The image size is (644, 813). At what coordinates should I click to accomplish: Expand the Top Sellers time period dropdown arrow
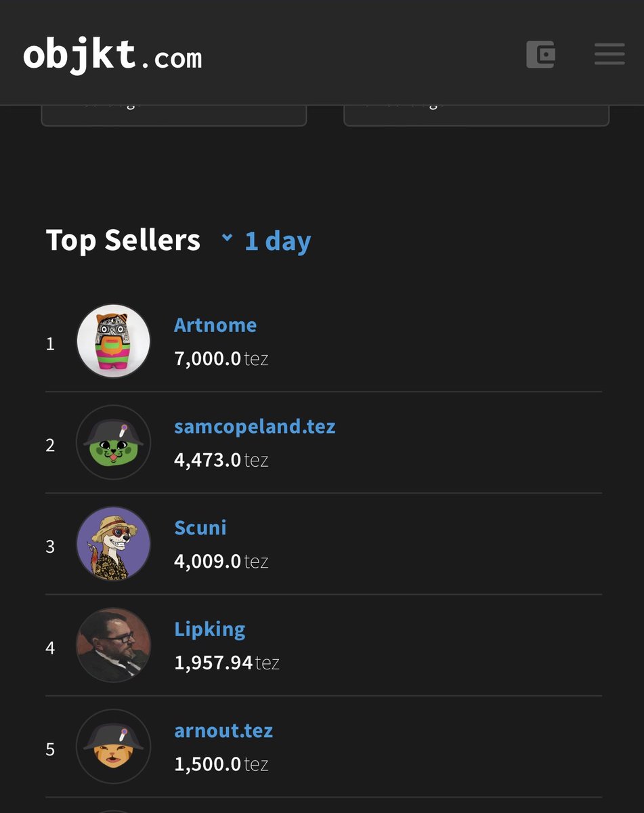point(228,238)
